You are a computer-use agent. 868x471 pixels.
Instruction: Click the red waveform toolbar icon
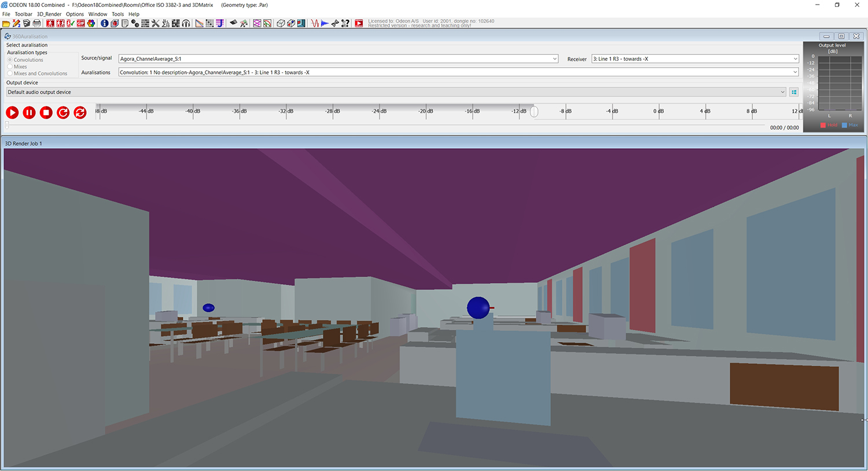click(315, 23)
